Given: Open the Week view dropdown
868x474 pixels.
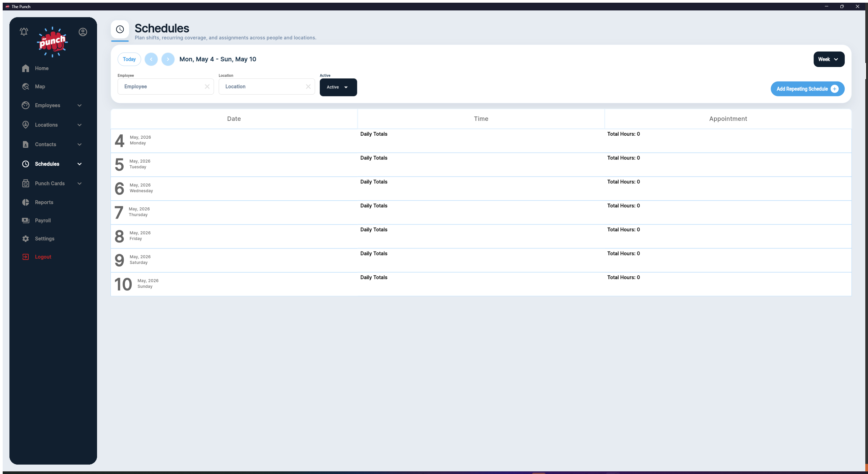Looking at the screenshot, I should [x=829, y=59].
